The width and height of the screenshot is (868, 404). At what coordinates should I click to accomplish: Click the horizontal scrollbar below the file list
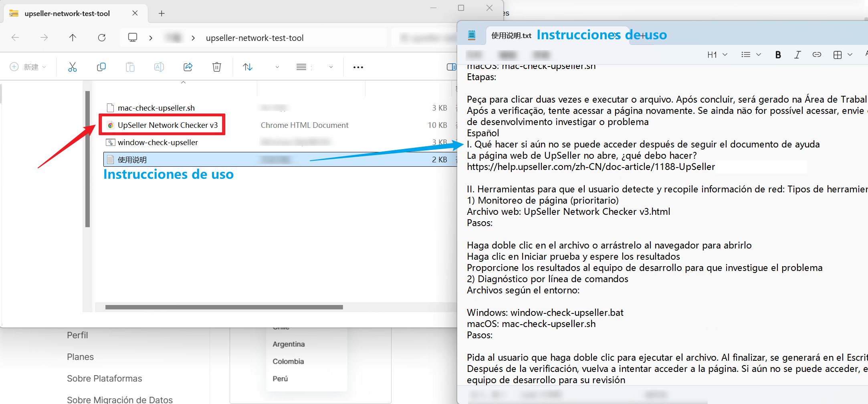224,307
